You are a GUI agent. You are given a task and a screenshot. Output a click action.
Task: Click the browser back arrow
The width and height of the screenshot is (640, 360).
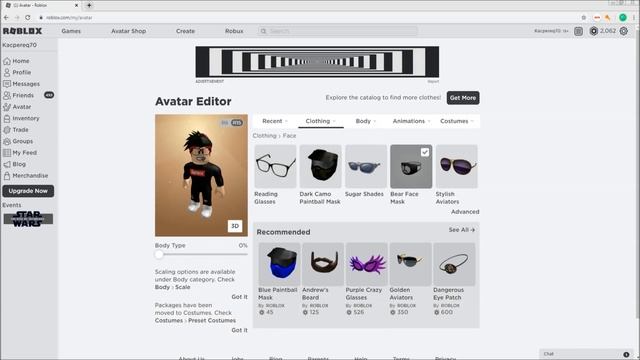pyautogui.click(x=6, y=18)
